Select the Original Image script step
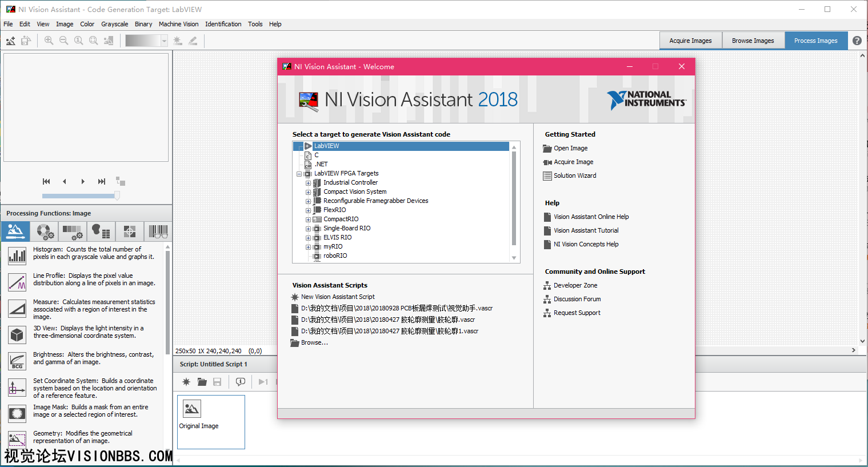The width and height of the screenshot is (868, 467). point(211,422)
